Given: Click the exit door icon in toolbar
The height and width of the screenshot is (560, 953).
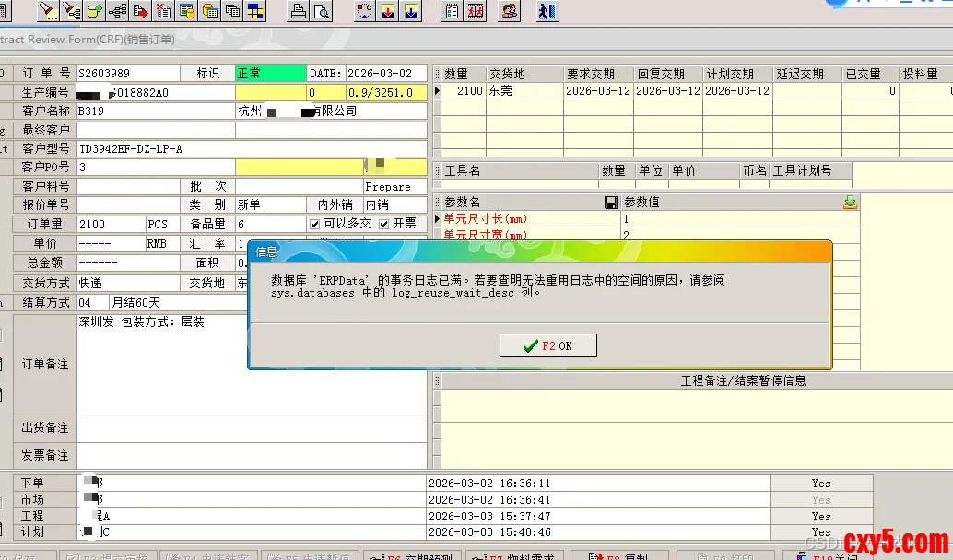Looking at the screenshot, I should 547,11.
